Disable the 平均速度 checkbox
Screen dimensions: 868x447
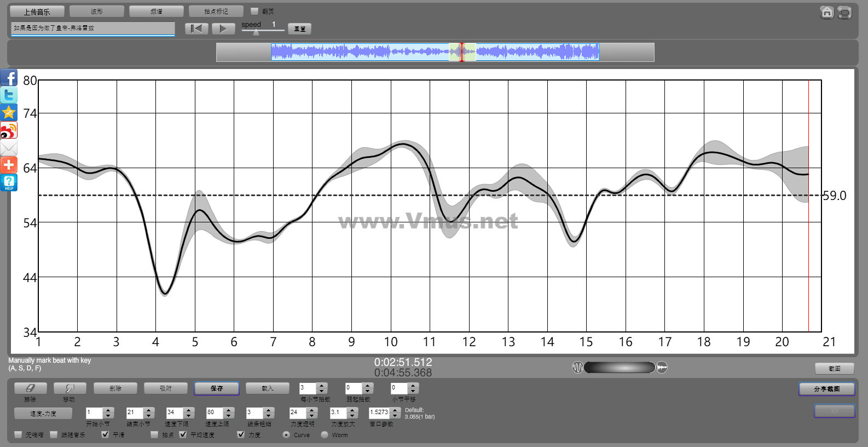[183, 434]
